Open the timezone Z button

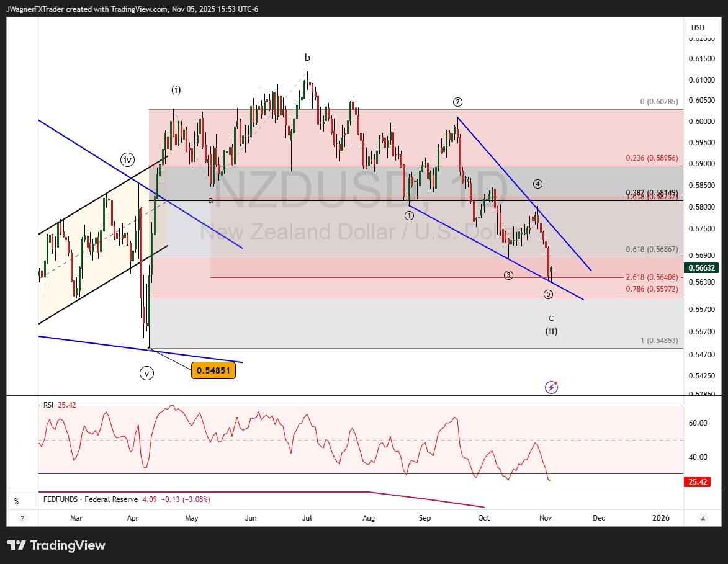point(22,518)
